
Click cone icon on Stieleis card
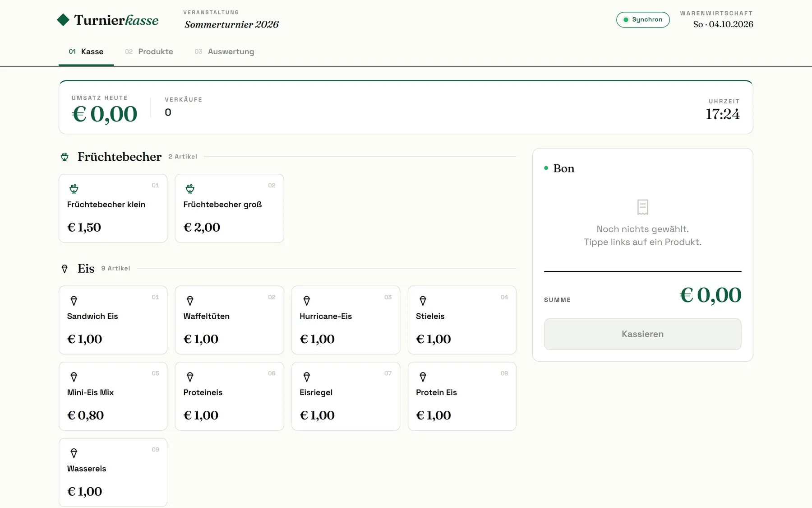pyautogui.click(x=423, y=300)
